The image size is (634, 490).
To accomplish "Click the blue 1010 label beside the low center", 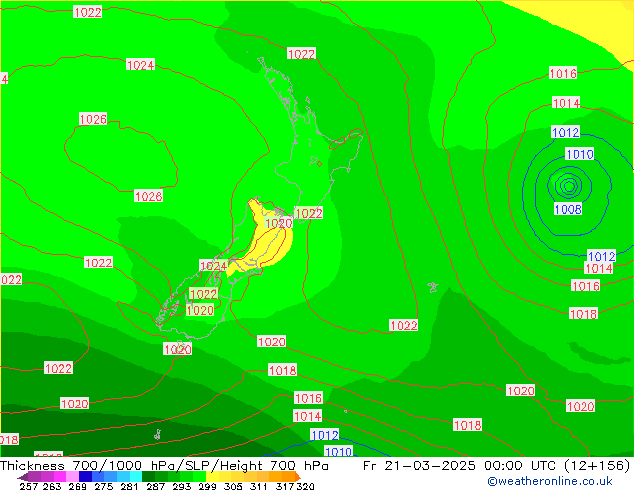I will [579, 154].
